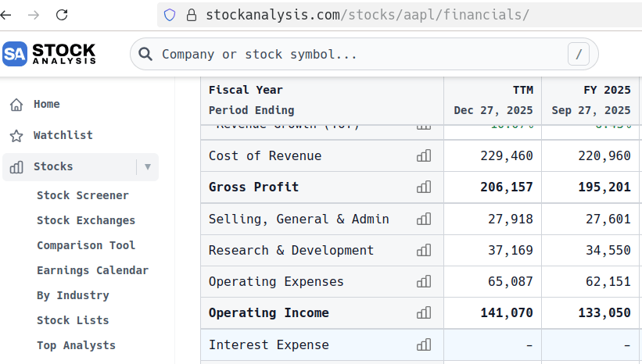Click the Dec 27, 2025 period date

click(x=493, y=110)
